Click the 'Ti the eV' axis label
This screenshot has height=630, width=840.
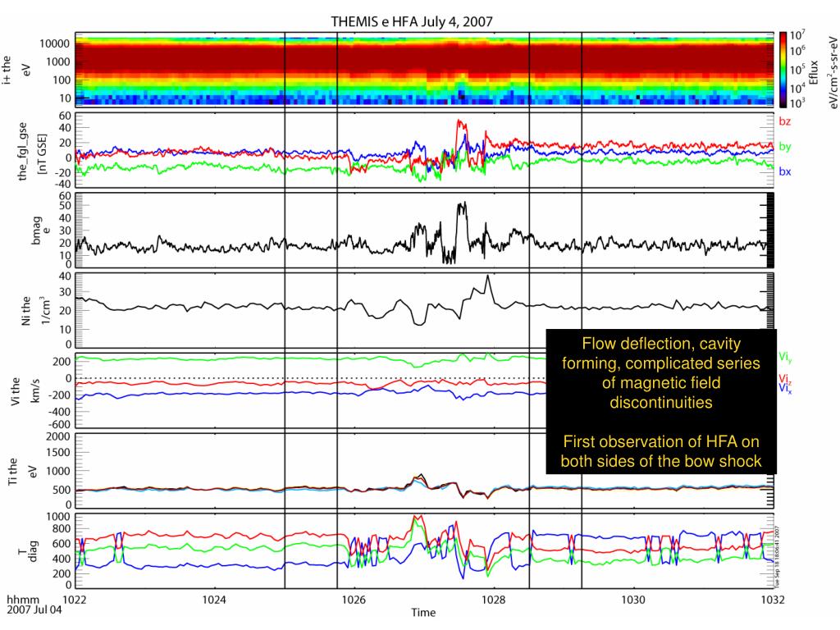[22, 472]
